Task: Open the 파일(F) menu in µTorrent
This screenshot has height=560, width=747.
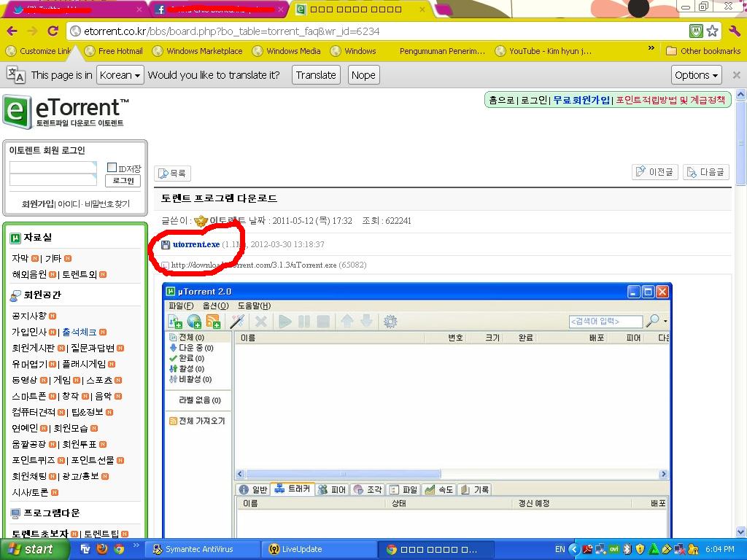Action: point(181,306)
